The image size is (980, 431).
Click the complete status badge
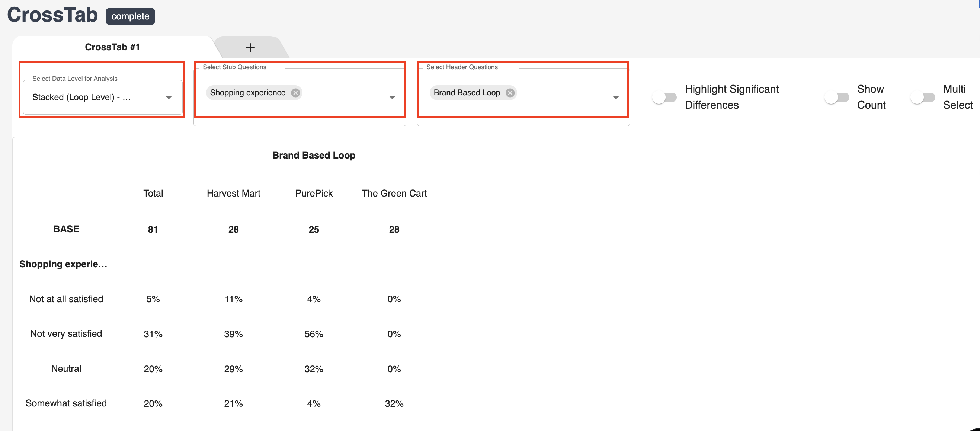point(130,16)
